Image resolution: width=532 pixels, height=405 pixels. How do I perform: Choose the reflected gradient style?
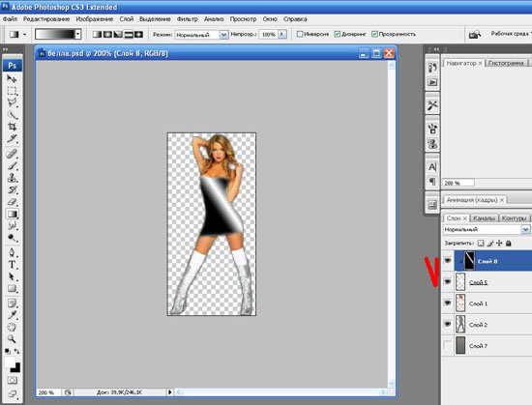[129, 34]
